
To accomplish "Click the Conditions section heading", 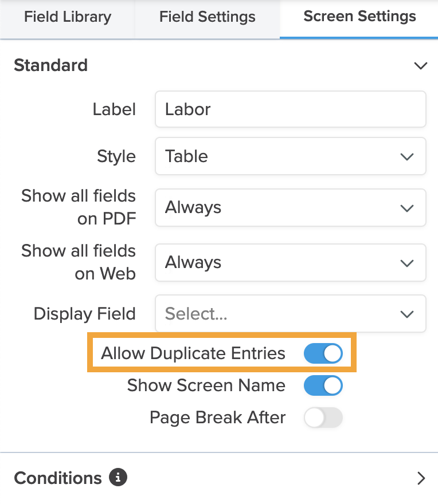I will 58,478.
